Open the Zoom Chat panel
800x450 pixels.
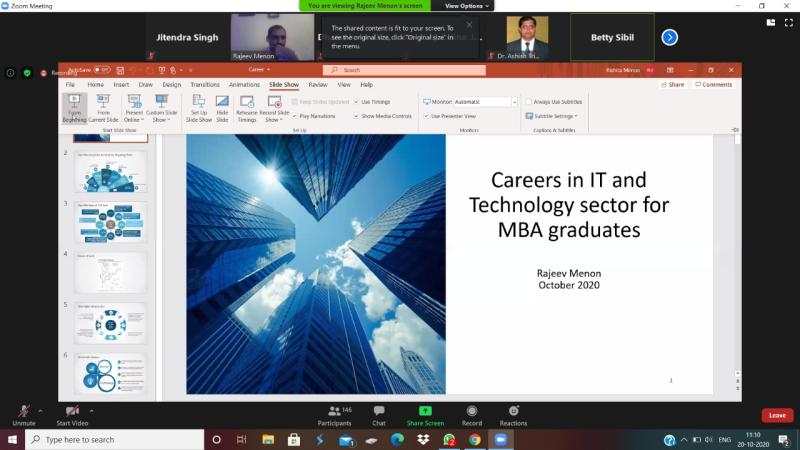coord(379,411)
